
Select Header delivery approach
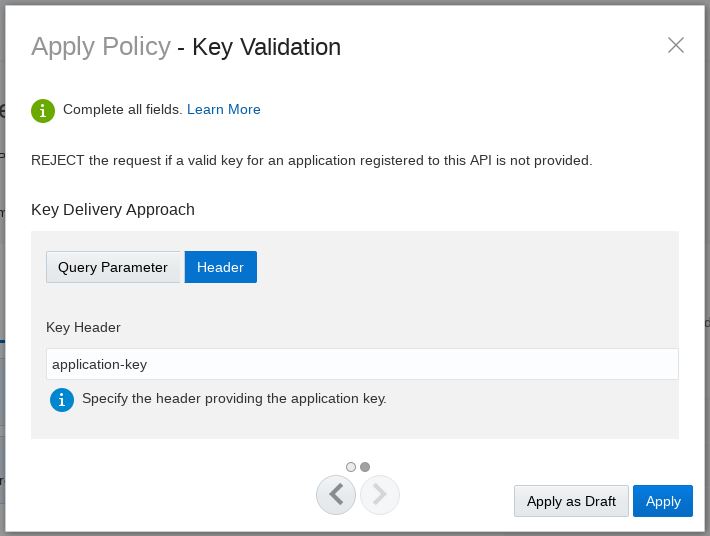(x=220, y=267)
